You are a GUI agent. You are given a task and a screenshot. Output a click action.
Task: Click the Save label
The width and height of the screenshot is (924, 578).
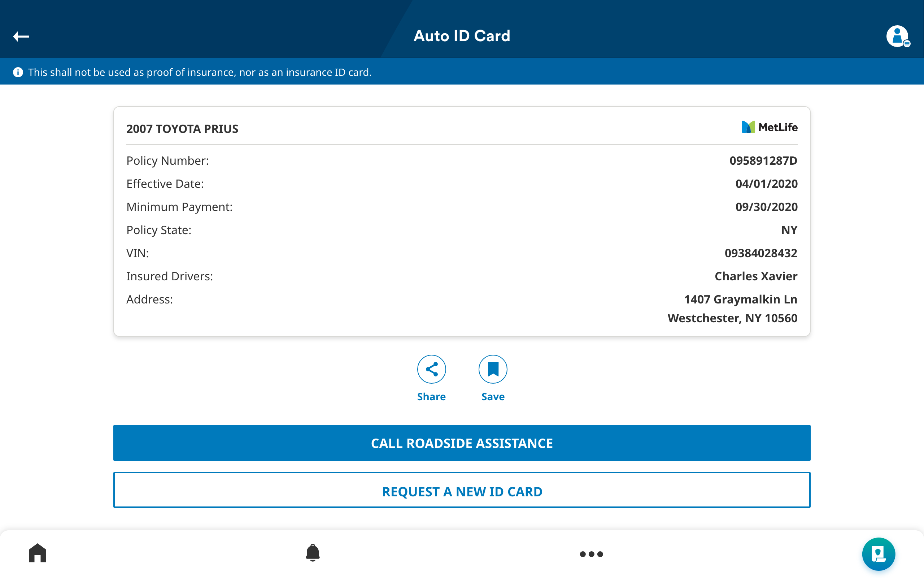[x=493, y=397]
